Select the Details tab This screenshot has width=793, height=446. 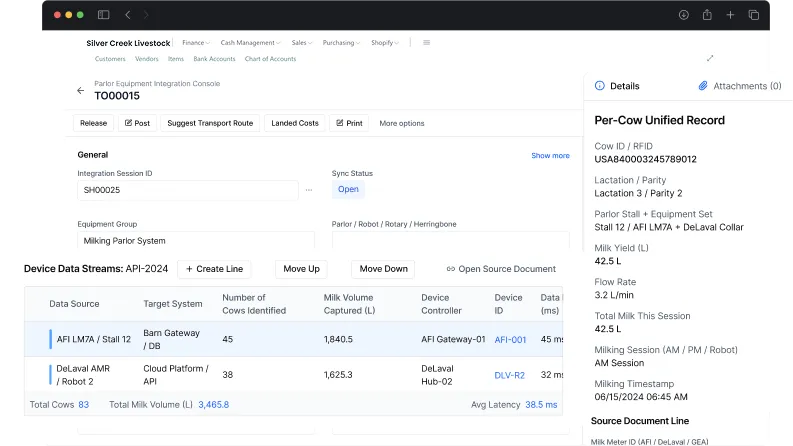tap(617, 86)
